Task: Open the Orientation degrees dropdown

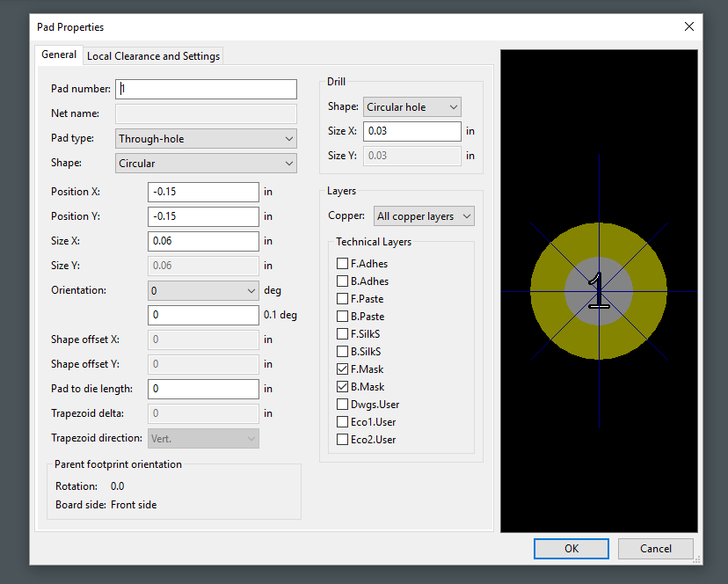Action: coord(203,290)
